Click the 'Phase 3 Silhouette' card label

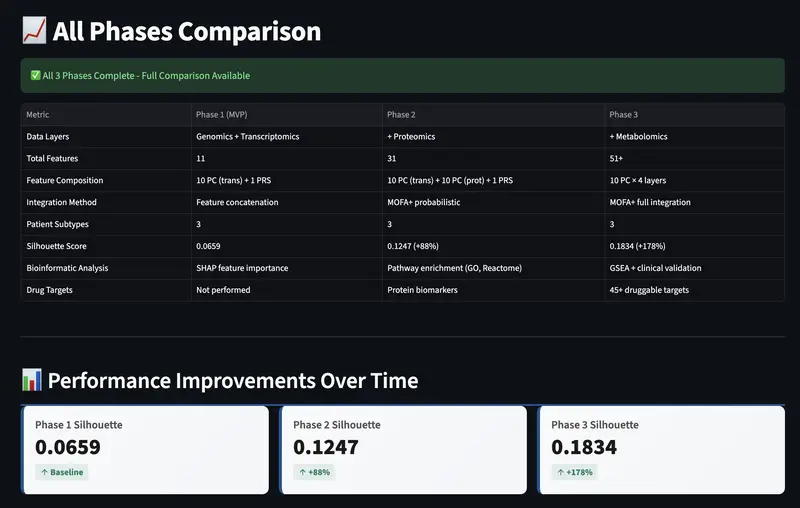tap(595, 425)
